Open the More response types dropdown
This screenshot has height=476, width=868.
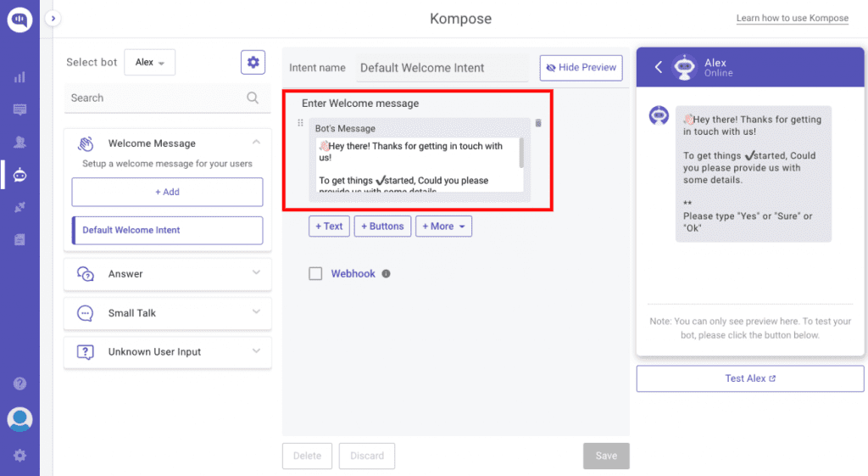coord(444,226)
